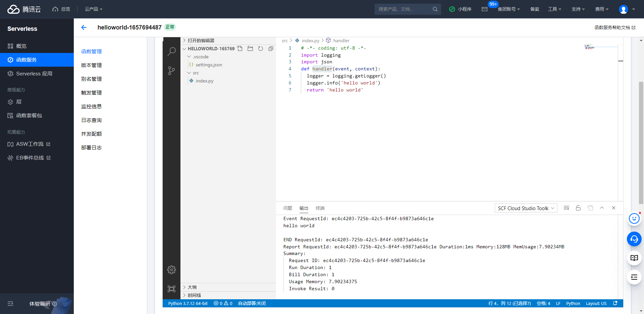Open output log in editor icon
The width and height of the screenshot is (644, 314).
point(590,208)
